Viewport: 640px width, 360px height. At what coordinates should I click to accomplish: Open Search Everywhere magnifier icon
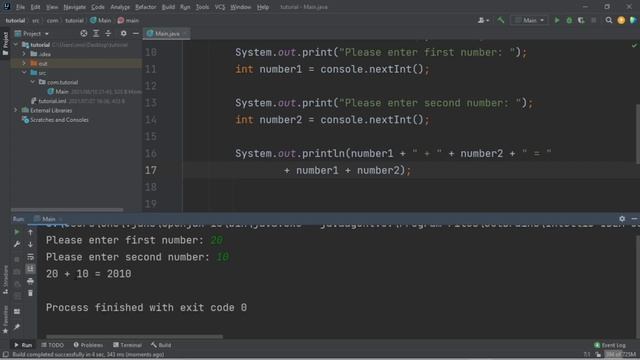(609, 20)
